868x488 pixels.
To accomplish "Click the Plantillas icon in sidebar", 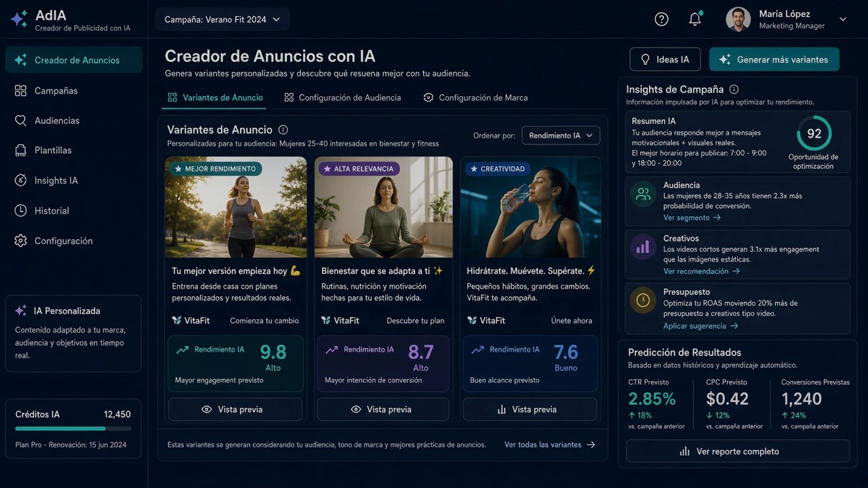I will 20,150.
